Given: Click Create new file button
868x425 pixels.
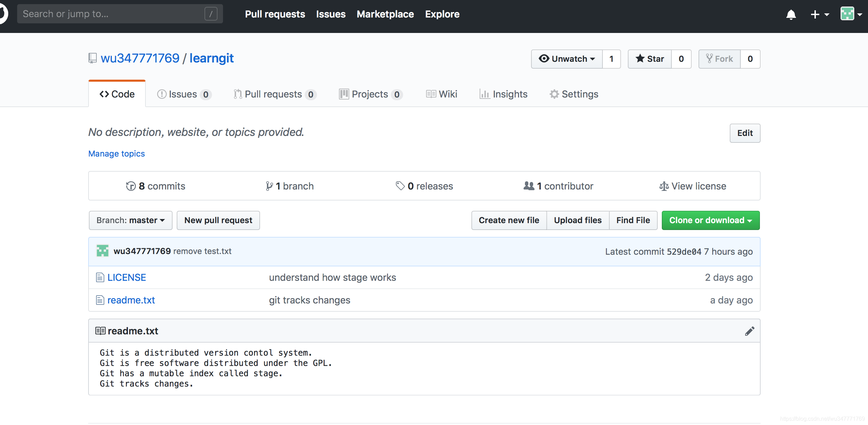Looking at the screenshot, I should click(x=509, y=220).
